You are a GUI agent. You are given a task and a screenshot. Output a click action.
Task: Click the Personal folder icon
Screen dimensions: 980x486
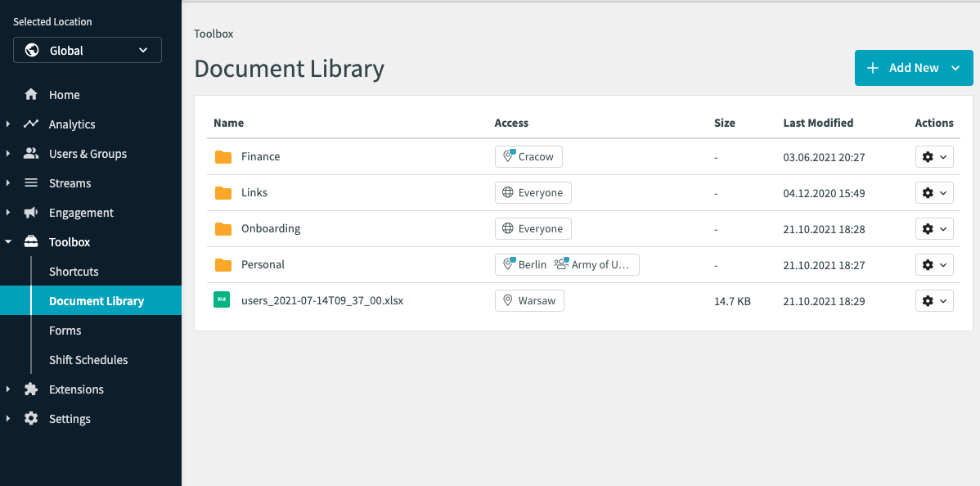point(223,265)
